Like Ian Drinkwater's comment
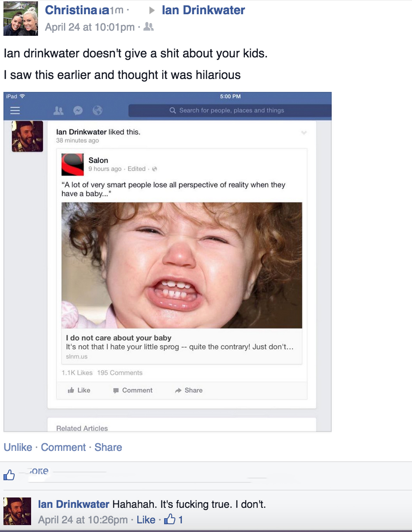Screen dimensions: 412x532 pyautogui.click(x=146, y=520)
